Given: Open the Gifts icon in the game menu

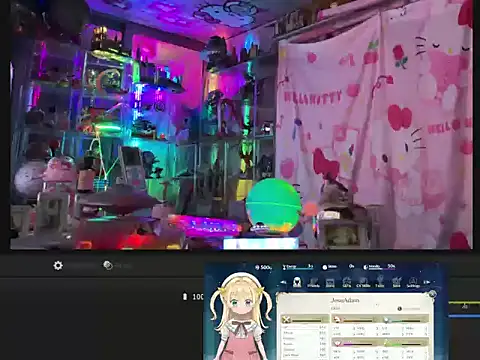Looking at the screenshot, I should [347, 283].
